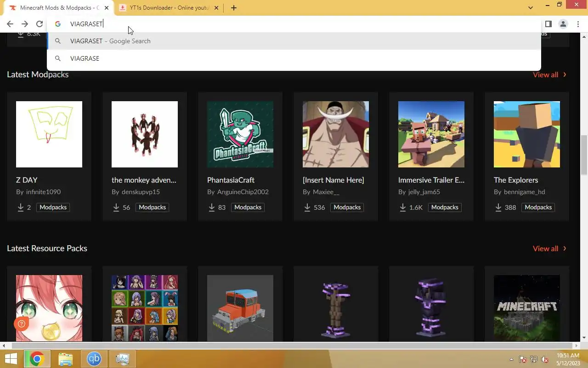Viewport: 588px width, 368px height.
Task: Open the Minecraft castle resource pack thumbnail
Action: click(x=527, y=308)
